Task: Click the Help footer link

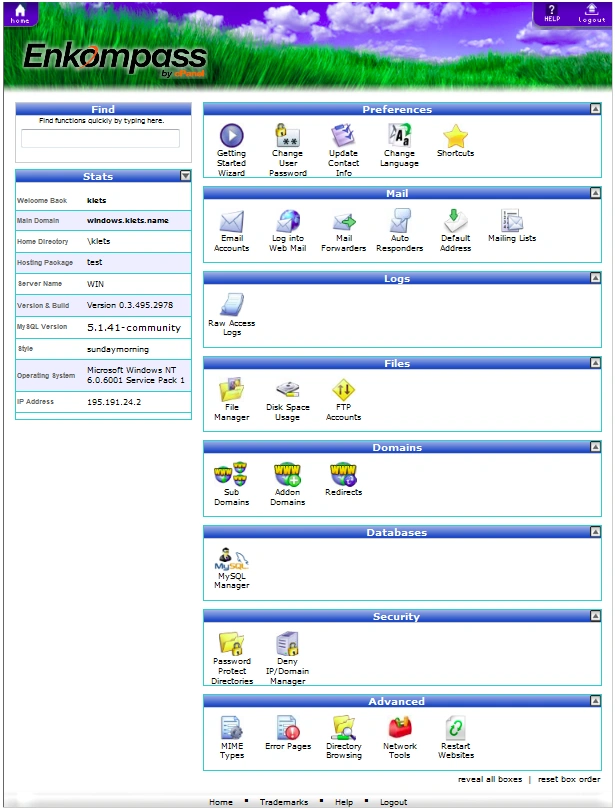Action: [x=344, y=802]
